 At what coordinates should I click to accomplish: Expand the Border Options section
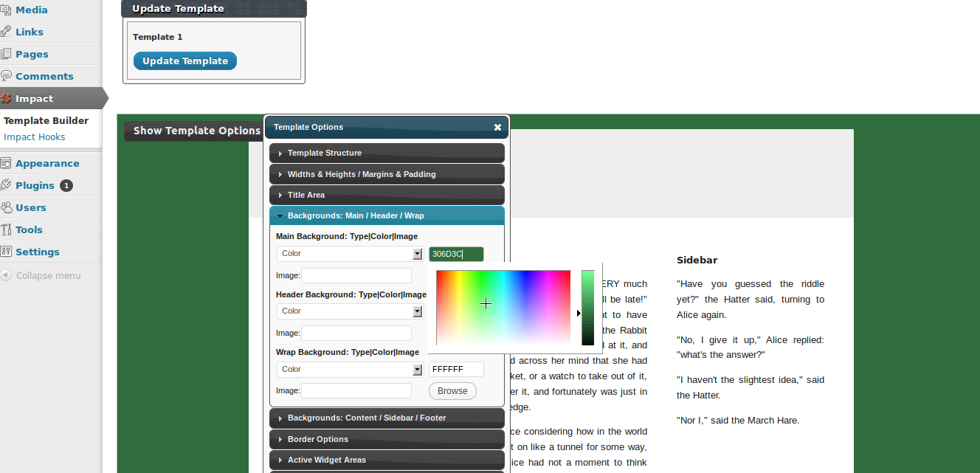[387, 439]
